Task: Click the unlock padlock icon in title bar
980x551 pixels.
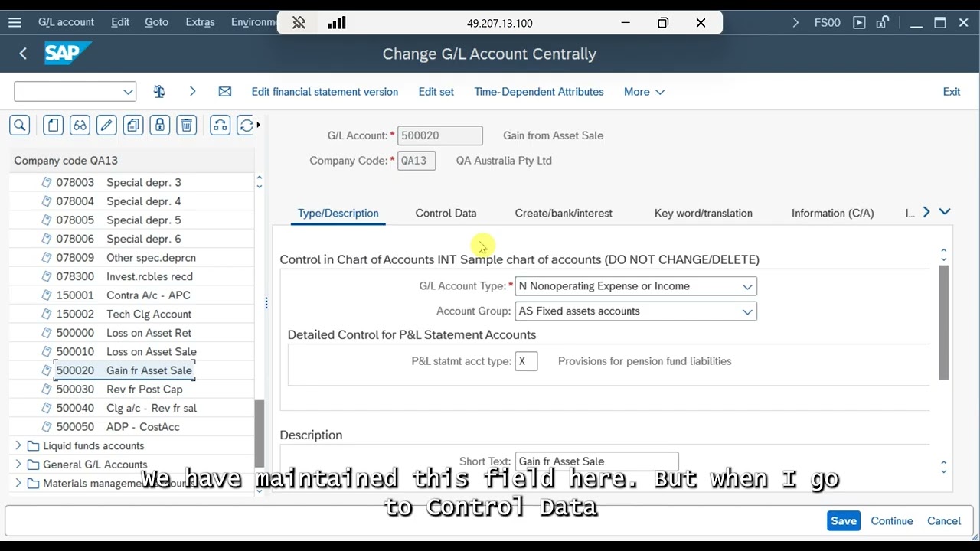Action: 883,22
